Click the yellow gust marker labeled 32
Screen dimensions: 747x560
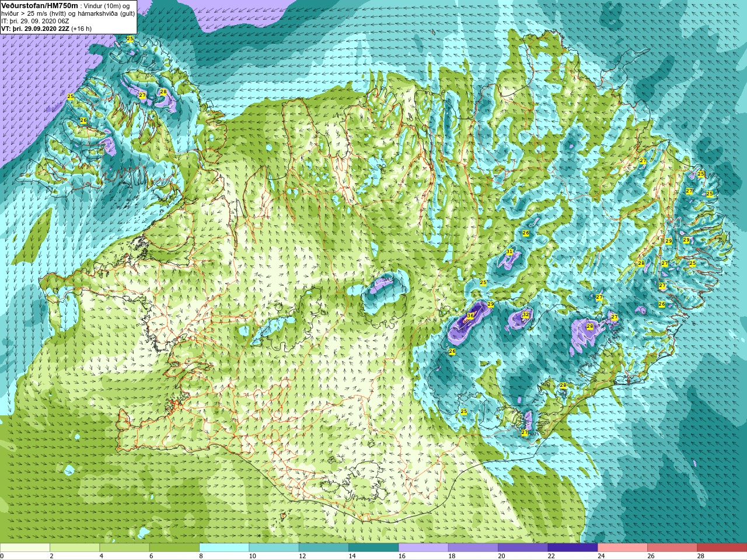tap(525, 314)
